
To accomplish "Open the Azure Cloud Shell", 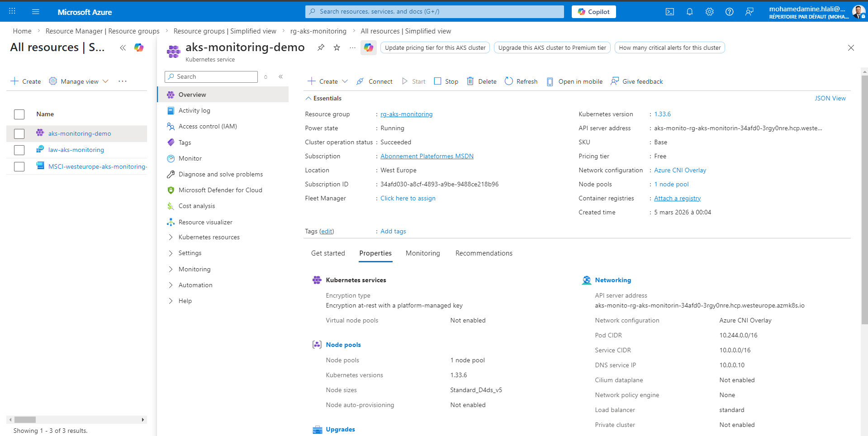I will point(670,11).
